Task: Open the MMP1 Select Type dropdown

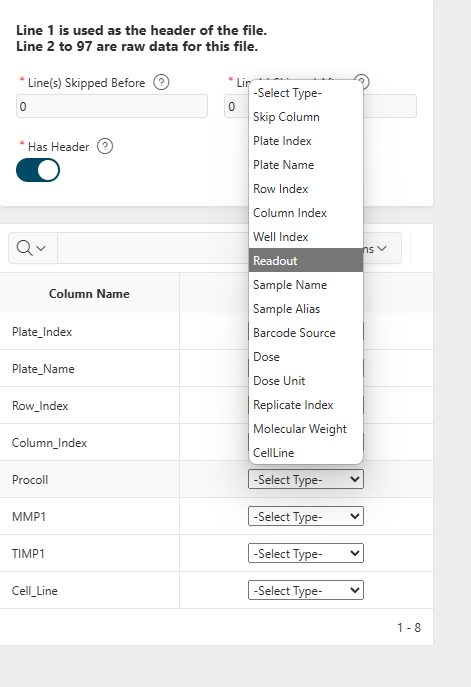Action: click(x=306, y=517)
